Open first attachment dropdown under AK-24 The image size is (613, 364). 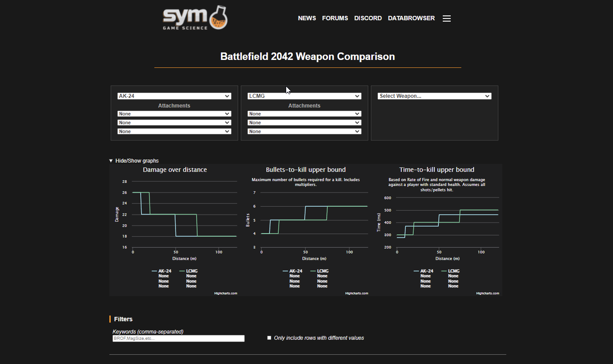(174, 114)
